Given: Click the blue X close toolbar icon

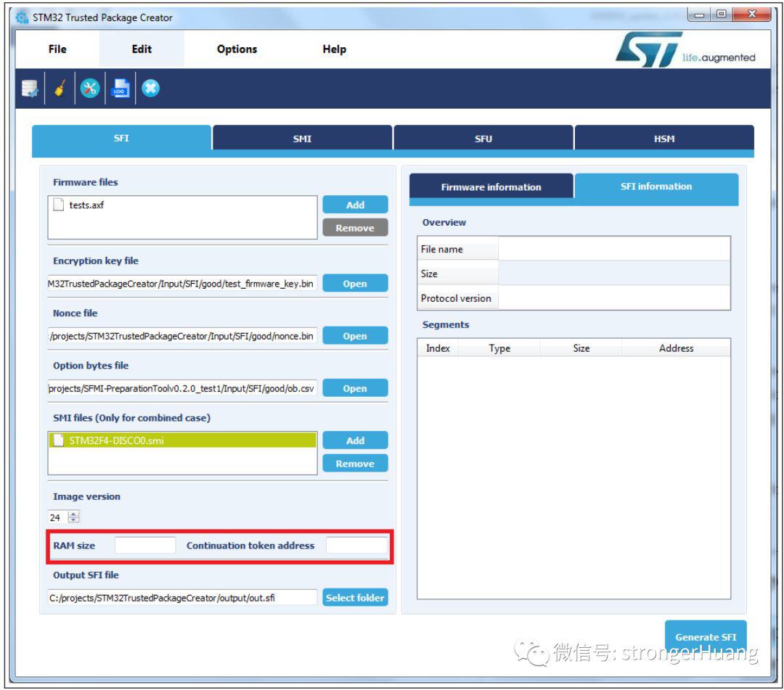Looking at the screenshot, I should pyautogui.click(x=150, y=89).
